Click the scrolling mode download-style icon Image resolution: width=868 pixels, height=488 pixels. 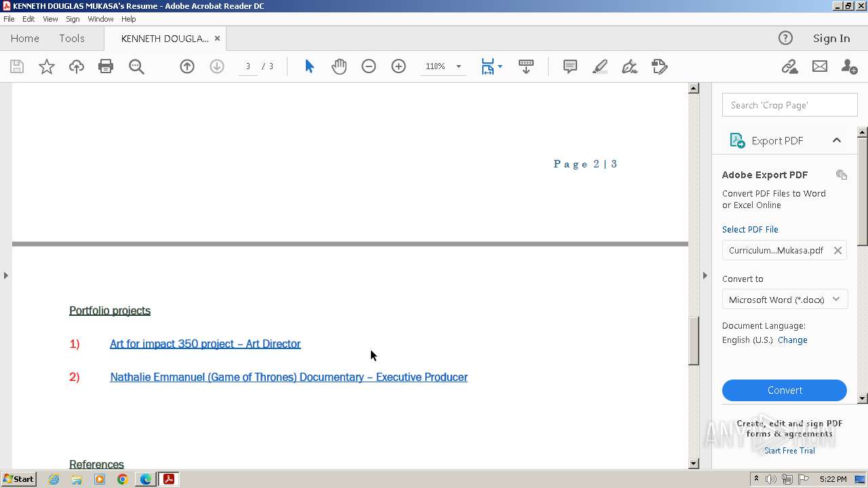pos(526,66)
